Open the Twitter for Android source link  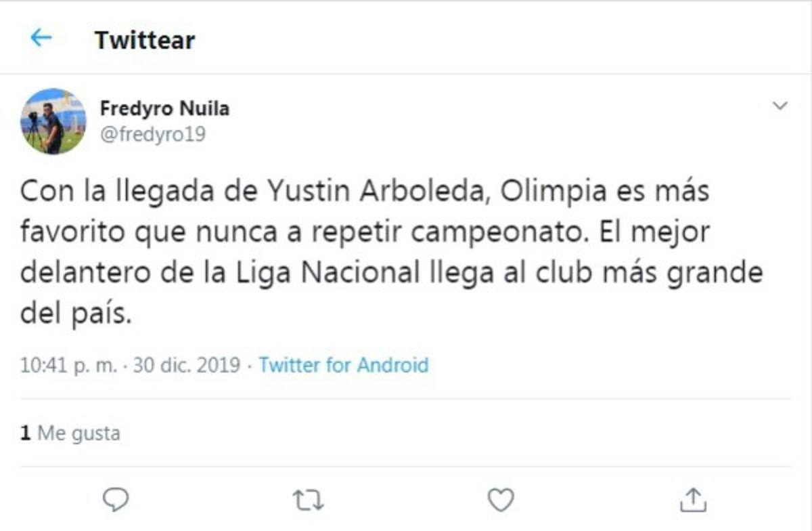[x=344, y=365]
